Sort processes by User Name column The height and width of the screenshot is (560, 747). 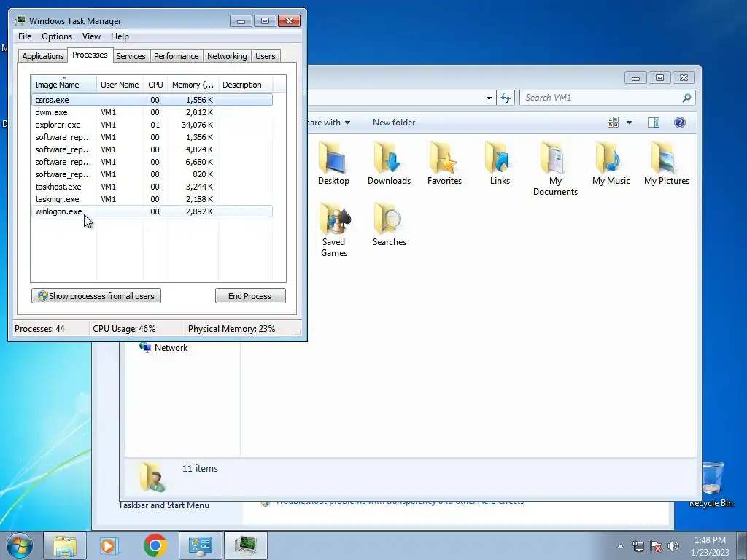(x=120, y=85)
